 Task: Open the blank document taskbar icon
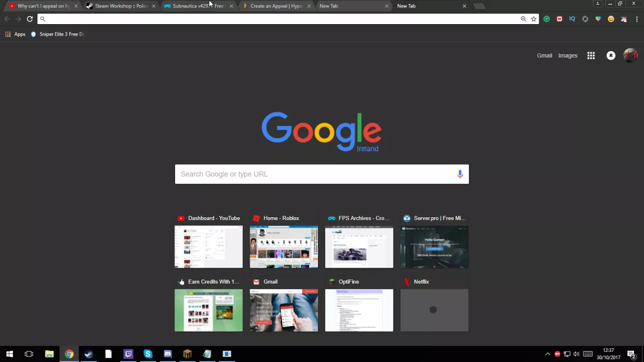click(108, 354)
